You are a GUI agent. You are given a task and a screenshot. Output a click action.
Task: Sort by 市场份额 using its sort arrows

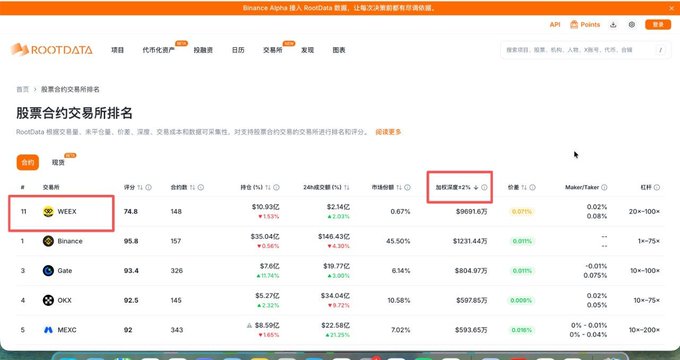[399, 187]
